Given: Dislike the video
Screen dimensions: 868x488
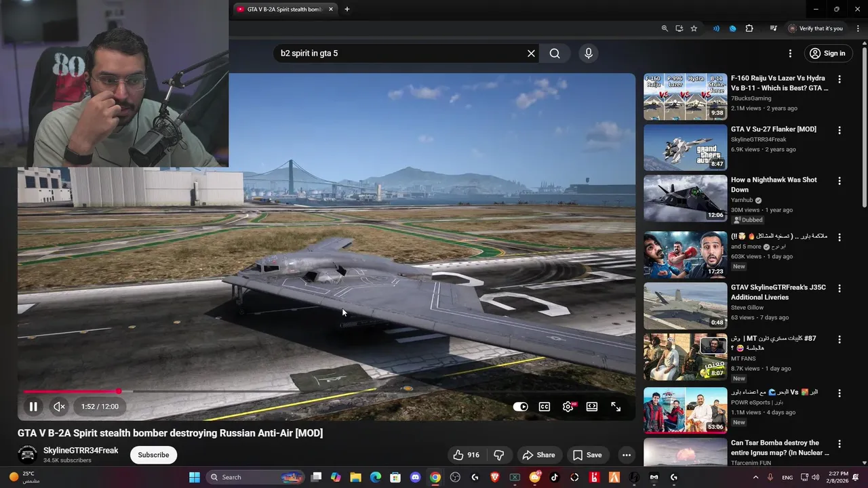Looking at the screenshot, I should click(499, 455).
